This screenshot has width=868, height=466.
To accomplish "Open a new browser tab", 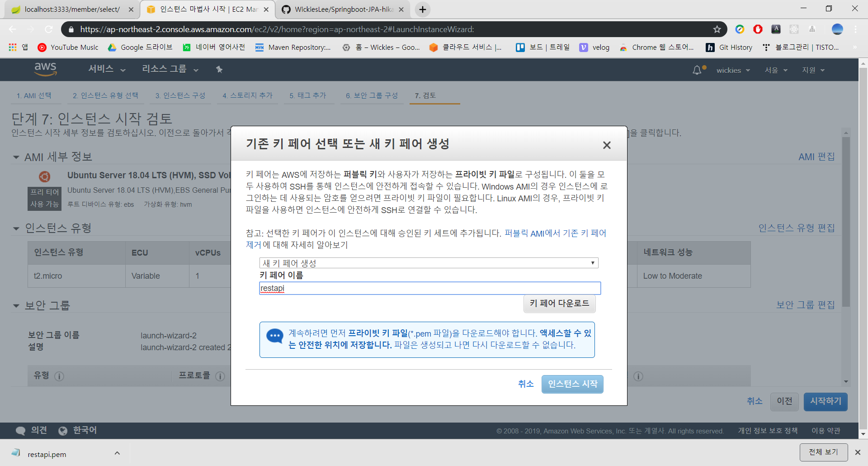I will click(422, 10).
